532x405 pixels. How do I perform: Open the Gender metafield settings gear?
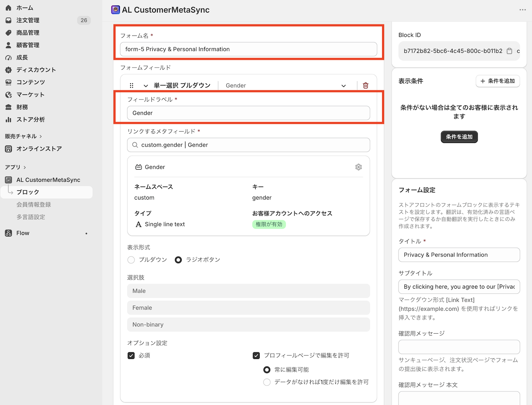(358, 167)
